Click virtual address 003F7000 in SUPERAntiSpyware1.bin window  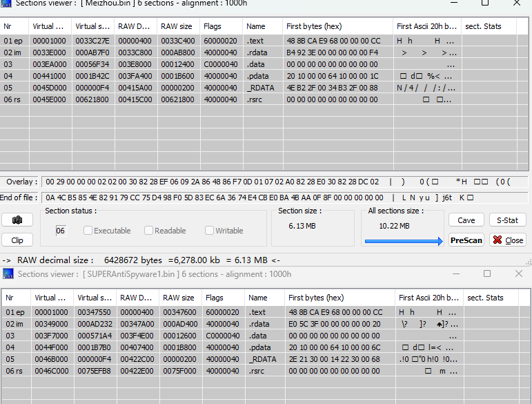click(x=51, y=336)
